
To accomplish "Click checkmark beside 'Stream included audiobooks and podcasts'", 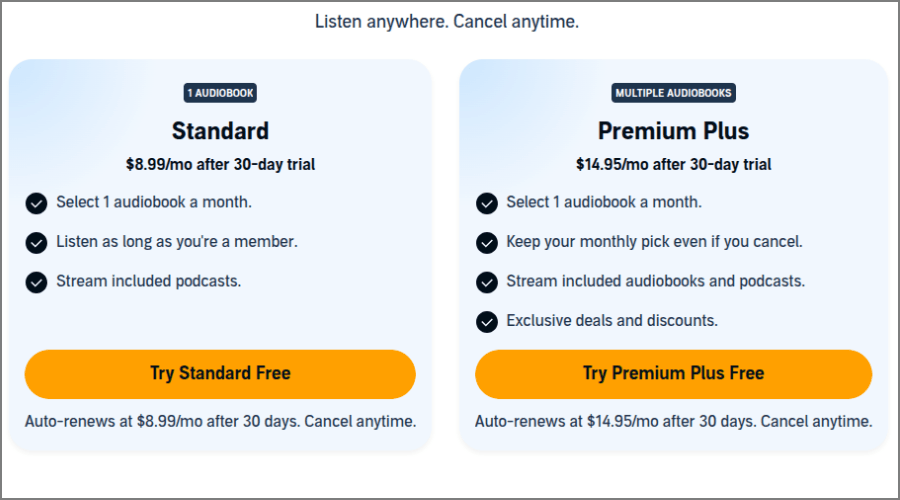I will [487, 282].
